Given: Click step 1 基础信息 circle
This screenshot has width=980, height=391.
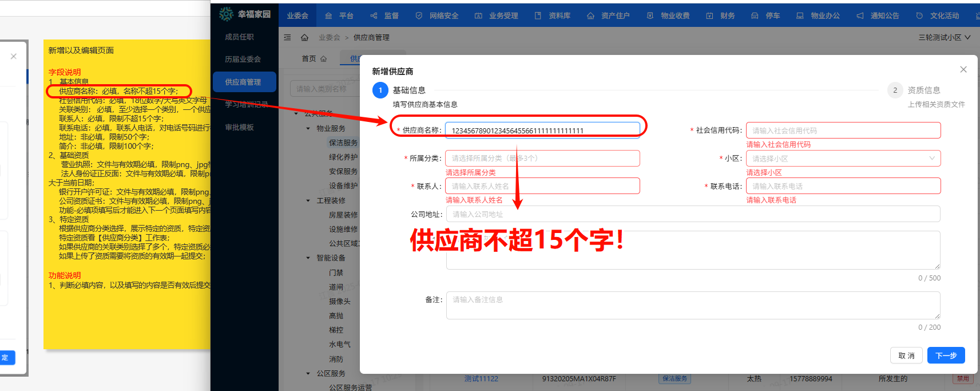Looking at the screenshot, I should click(x=380, y=90).
